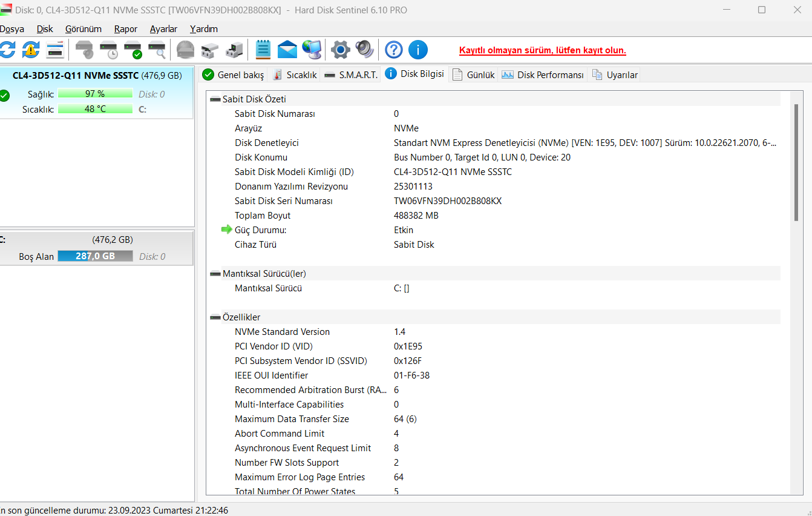Image resolution: width=812 pixels, height=516 pixels.
Task: Click the total size value 488382 MB
Action: tap(416, 215)
